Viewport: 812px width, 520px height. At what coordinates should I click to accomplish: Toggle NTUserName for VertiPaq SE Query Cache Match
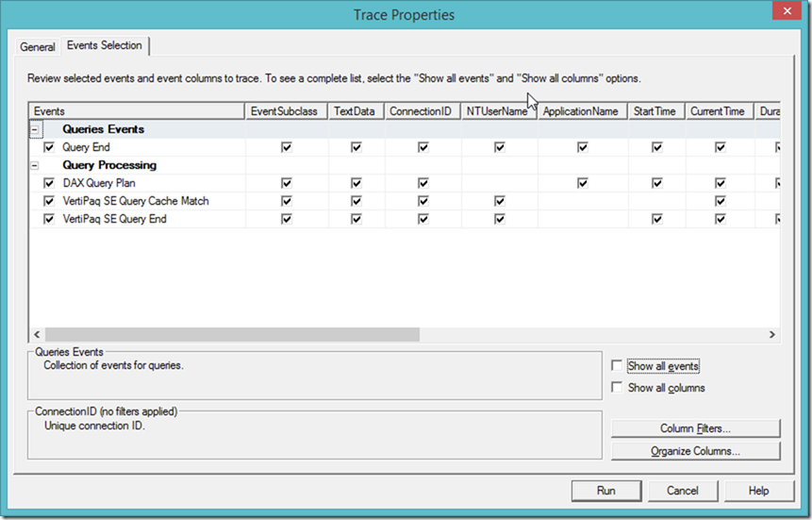click(x=499, y=201)
